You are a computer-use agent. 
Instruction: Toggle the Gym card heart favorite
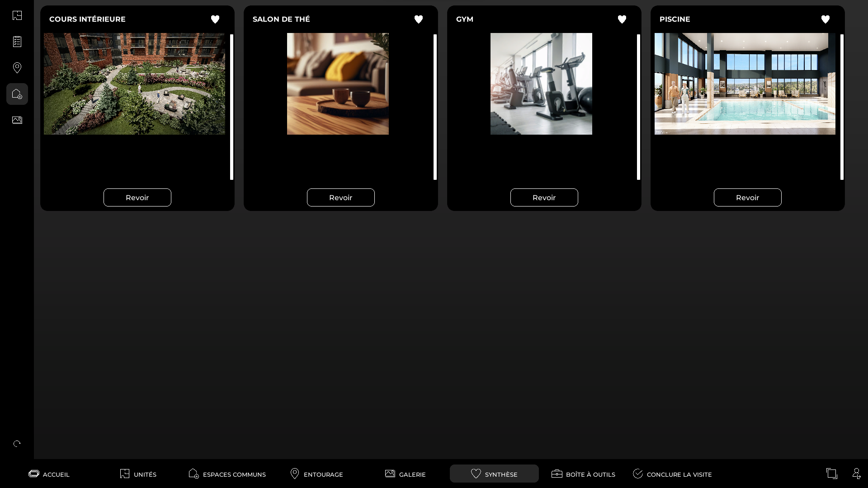point(622,19)
